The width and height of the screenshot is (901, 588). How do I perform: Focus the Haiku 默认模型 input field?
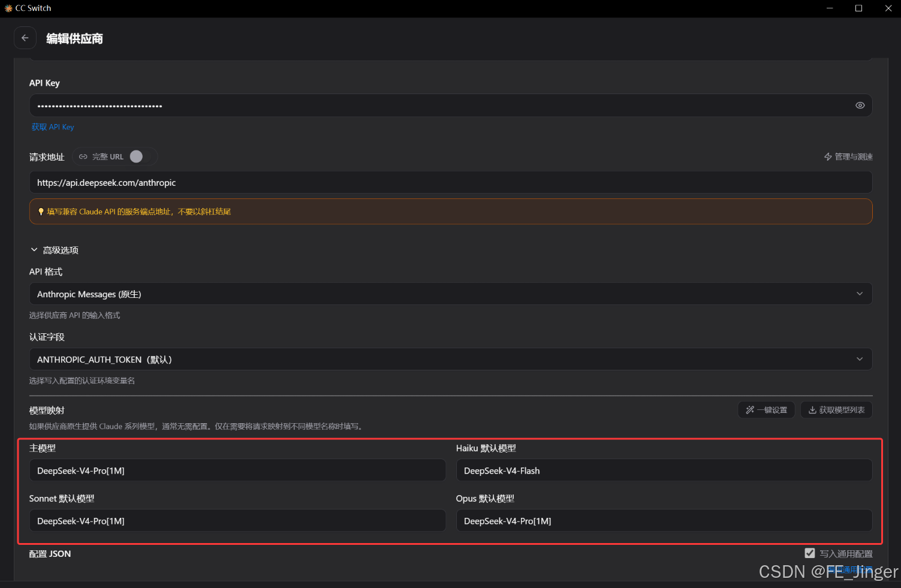tap(664, 471)
